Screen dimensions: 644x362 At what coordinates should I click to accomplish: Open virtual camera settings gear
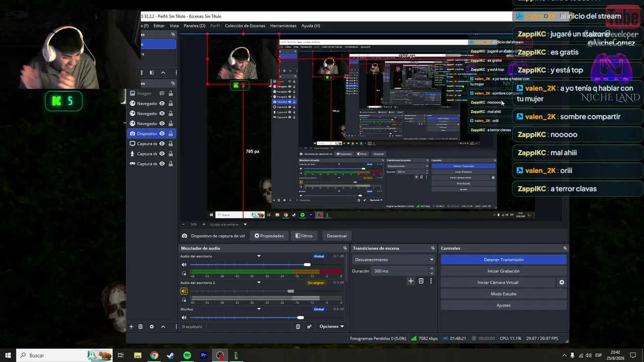tap(561, 283)
